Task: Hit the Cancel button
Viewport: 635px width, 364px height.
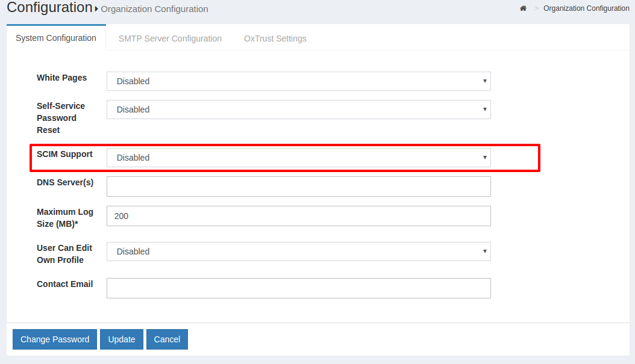Action: click(x=167, y=339)
